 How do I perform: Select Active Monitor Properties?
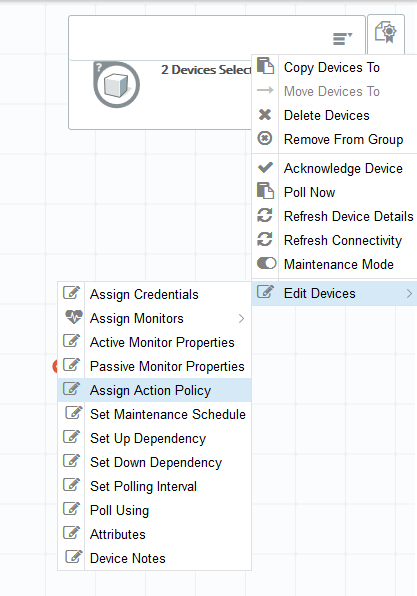point(154,342)
